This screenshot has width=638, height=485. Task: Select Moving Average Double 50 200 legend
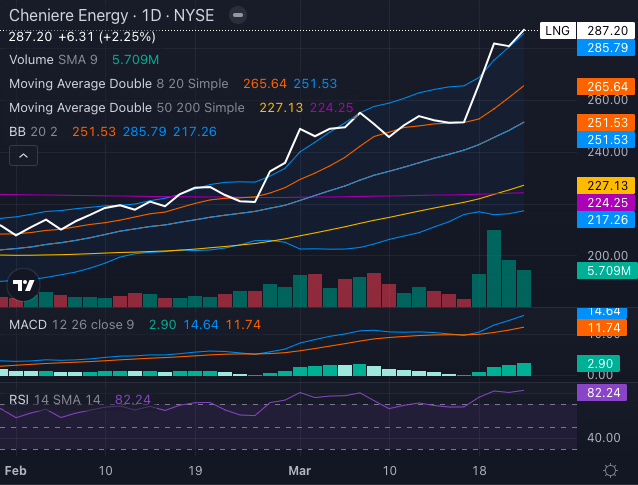pyautogui.click(x=126, y=107)
